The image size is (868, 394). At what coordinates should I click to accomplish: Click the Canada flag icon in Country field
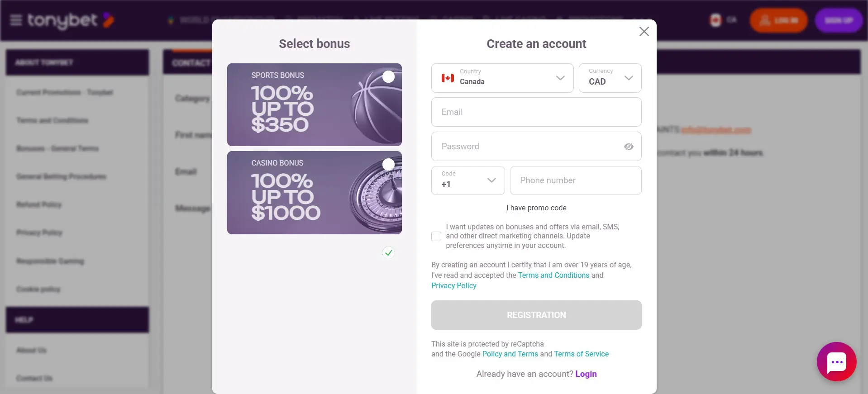[x=448, y=78]
